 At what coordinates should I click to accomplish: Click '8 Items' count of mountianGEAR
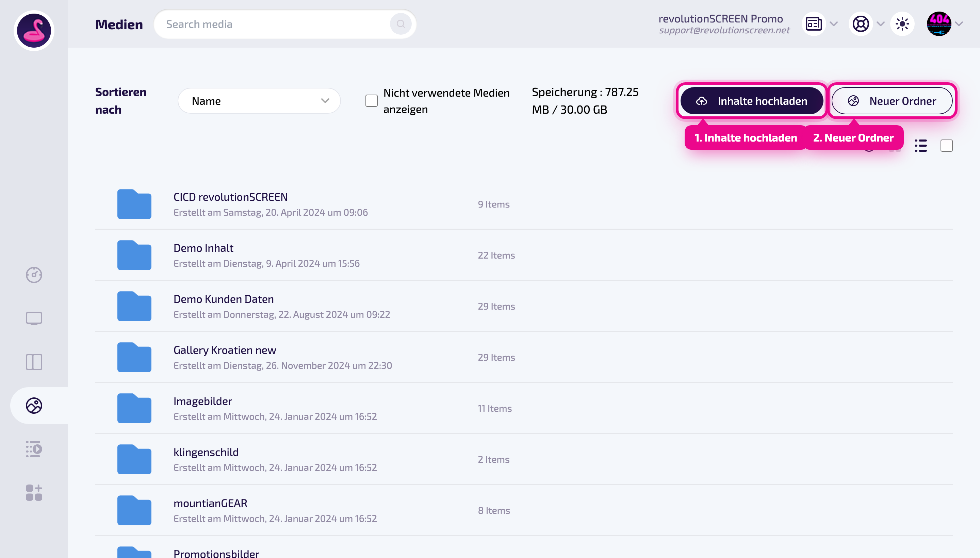pyautogui.click(x=494, y=510)
